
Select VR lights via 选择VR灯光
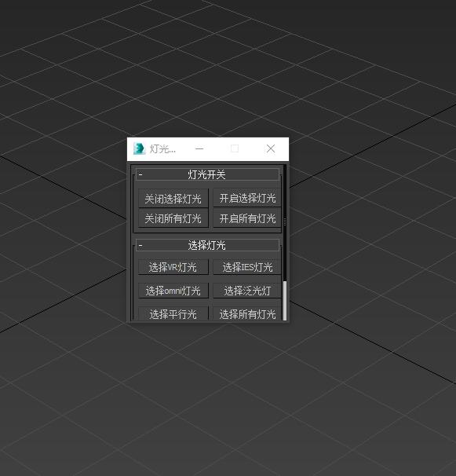[173, 267]
